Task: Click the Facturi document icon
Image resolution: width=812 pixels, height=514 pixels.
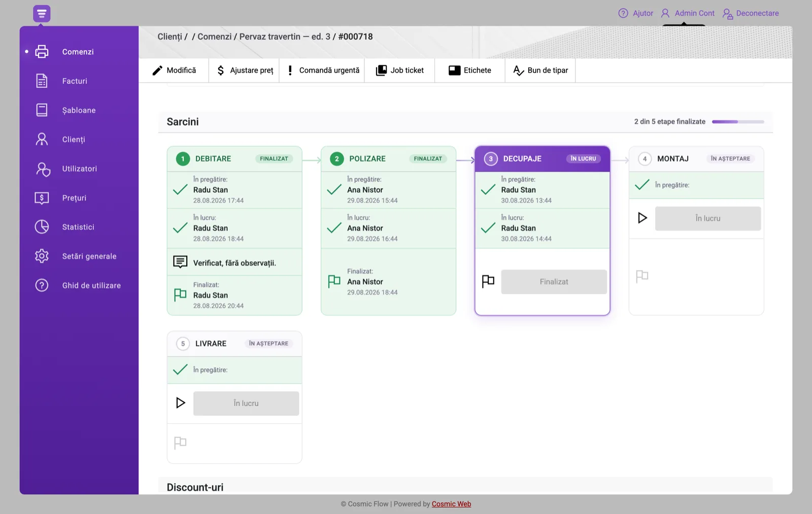Action: (42, 81)
